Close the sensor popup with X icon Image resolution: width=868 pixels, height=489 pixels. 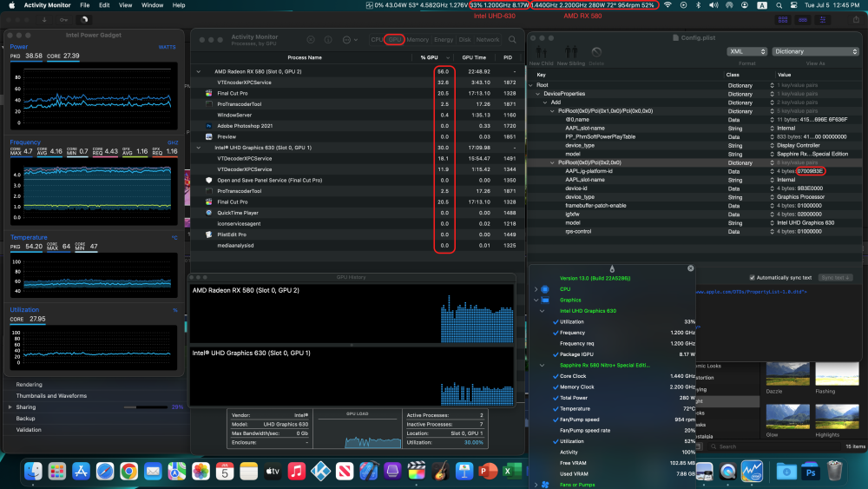(x=690, y=268)
